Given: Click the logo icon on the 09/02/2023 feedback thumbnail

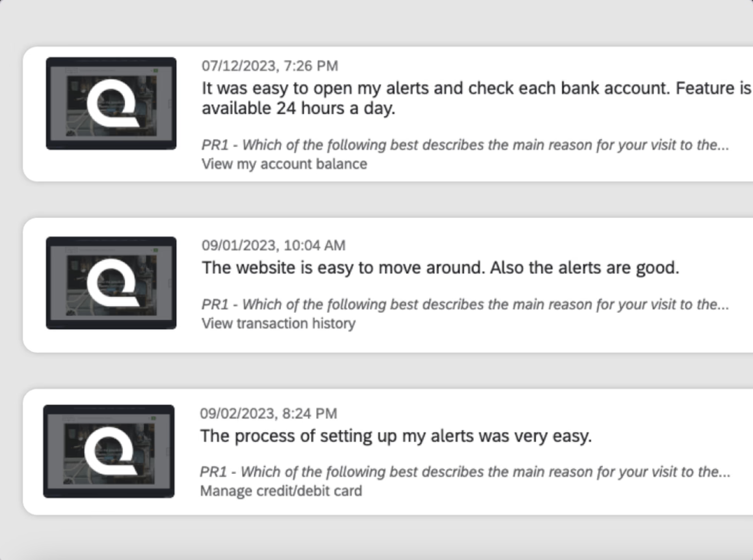Looking at the screenshot, I should pos(109,451).
